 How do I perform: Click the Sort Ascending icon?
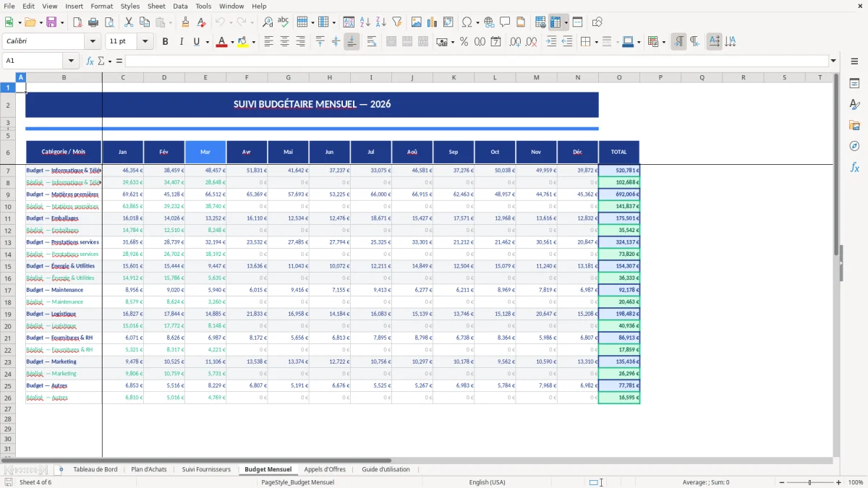[365, 22]
